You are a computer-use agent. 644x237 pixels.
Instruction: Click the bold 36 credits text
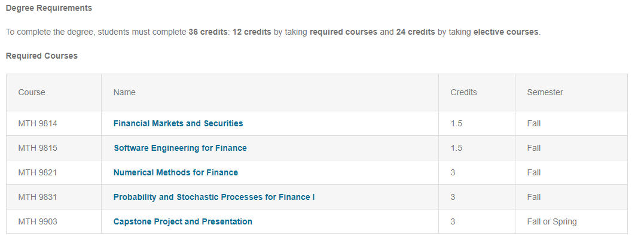[208, 32]
